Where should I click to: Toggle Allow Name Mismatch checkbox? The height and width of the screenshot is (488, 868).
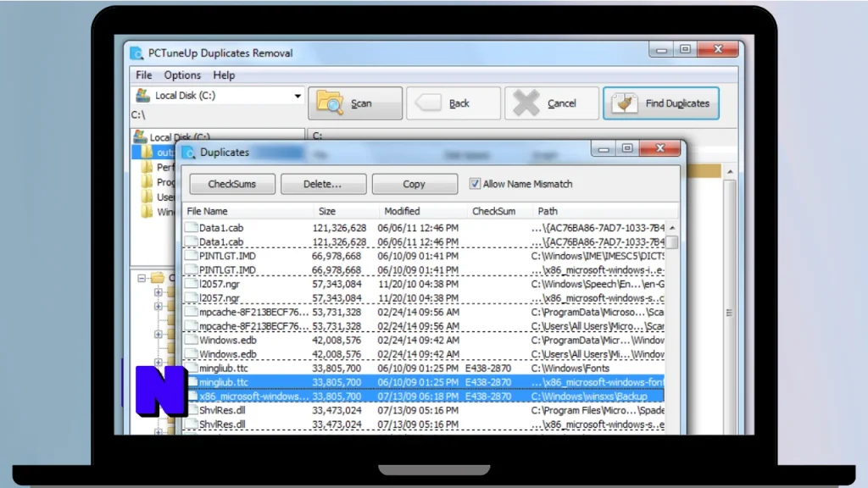pos(475,184)
